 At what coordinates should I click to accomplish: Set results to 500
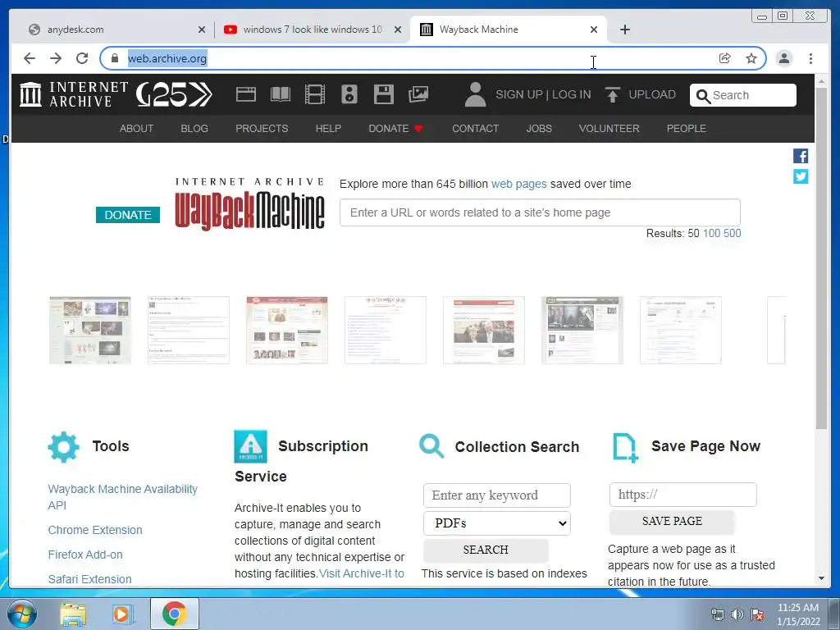[732, 234]
